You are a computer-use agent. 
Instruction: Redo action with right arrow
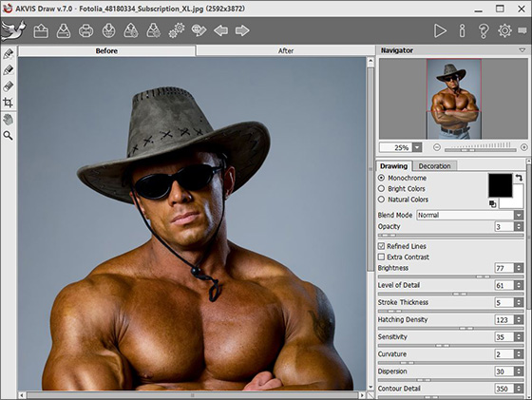[242, 30]
